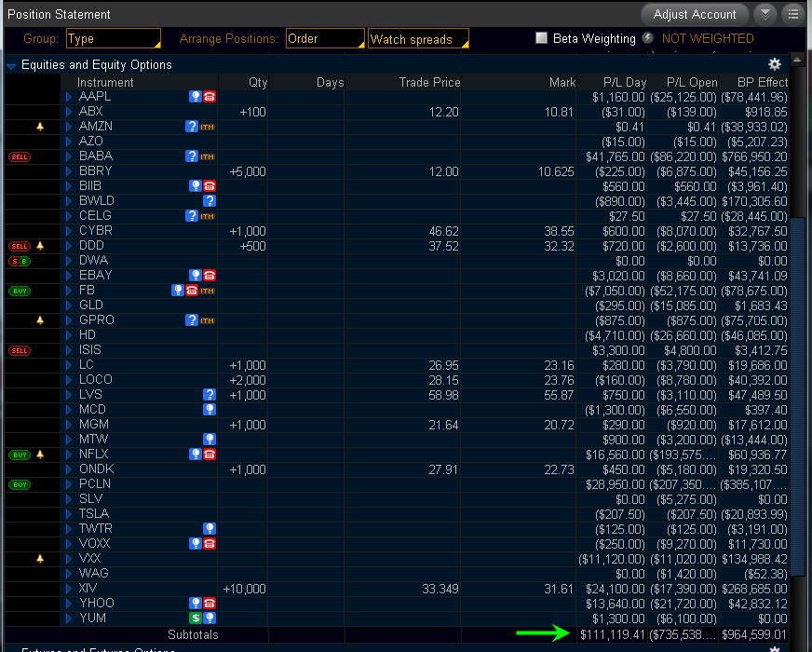The width and height of the screenshot is (812, 652).
Task: Click the question mark icon in the LVS row
Action: pos(210,395)
